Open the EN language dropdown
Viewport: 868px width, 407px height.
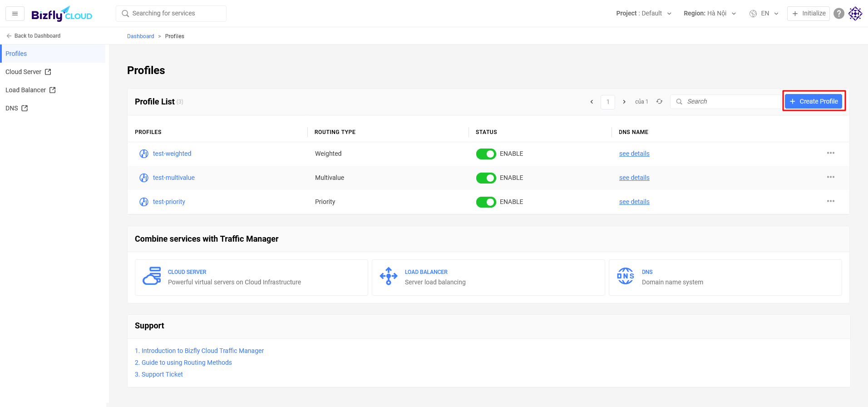pos(769,14)
